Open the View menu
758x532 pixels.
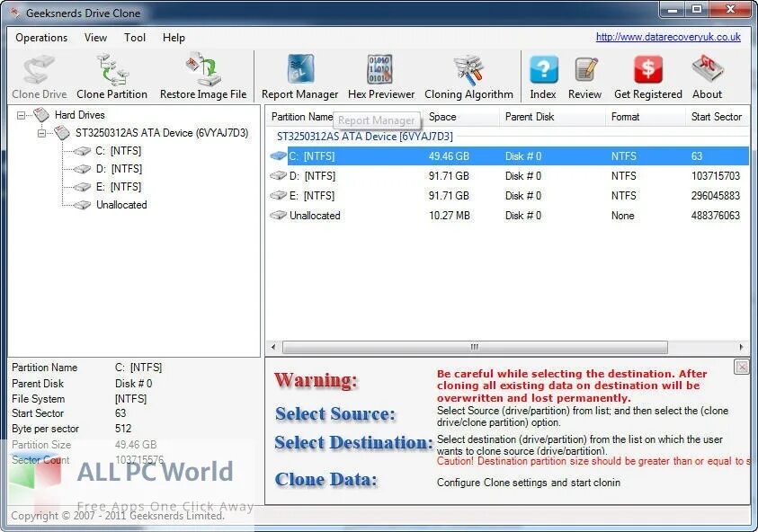pos(95,38)
